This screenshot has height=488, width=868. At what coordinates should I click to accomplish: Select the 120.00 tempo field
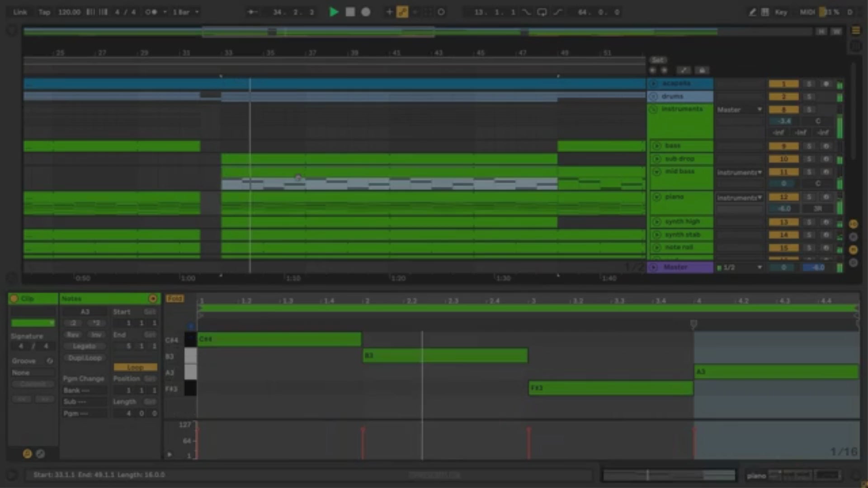pyautogui.click(x=69, y=12)
